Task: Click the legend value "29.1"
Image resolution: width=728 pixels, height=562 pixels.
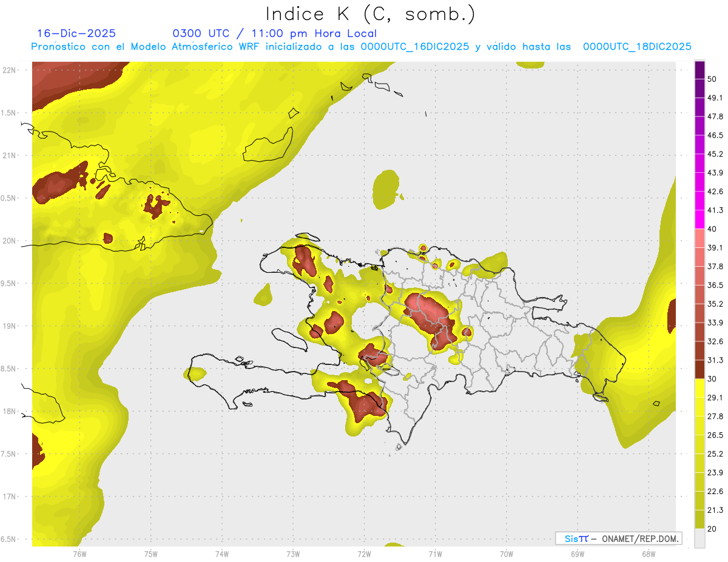Action: 715,397
